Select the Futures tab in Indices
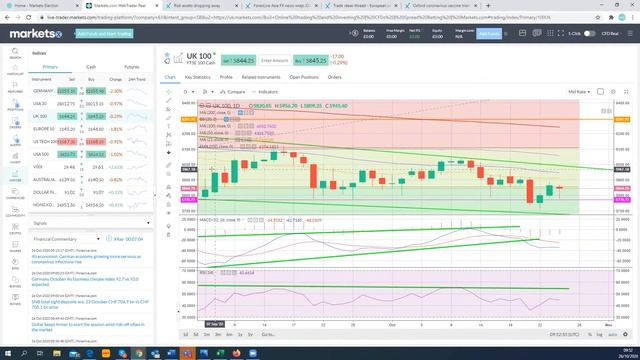 pos(131,67)
